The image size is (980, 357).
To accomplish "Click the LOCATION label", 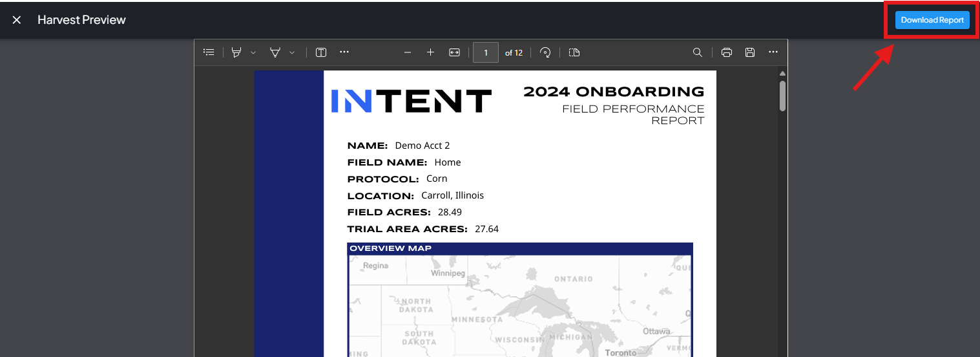I will pyautogui.click(x=381, y=196).
